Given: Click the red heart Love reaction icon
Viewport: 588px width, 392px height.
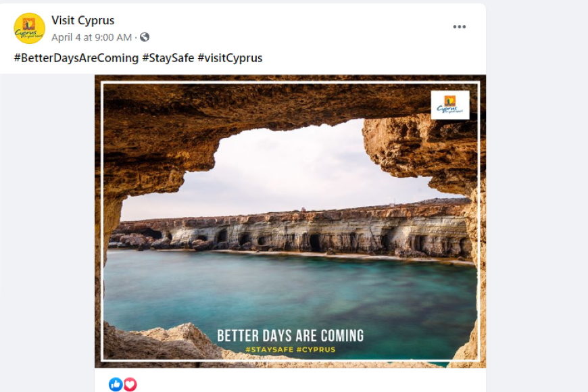Looking at the screenshot, I should coord(130,384).
